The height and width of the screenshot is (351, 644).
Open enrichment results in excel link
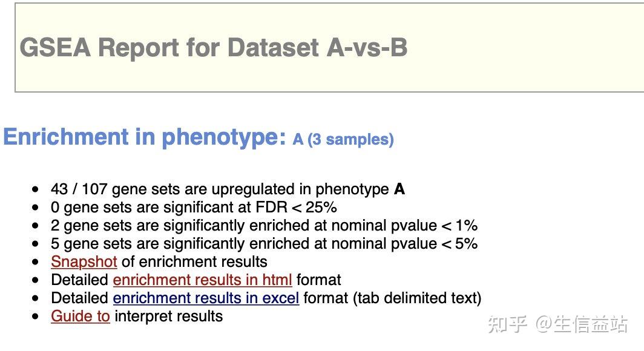tap(206, 298)
